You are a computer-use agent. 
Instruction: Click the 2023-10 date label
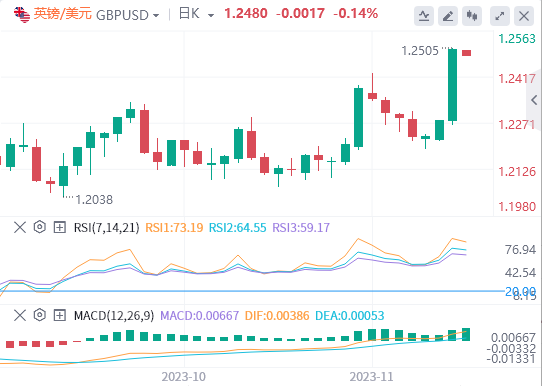click(x=184, y=377)
